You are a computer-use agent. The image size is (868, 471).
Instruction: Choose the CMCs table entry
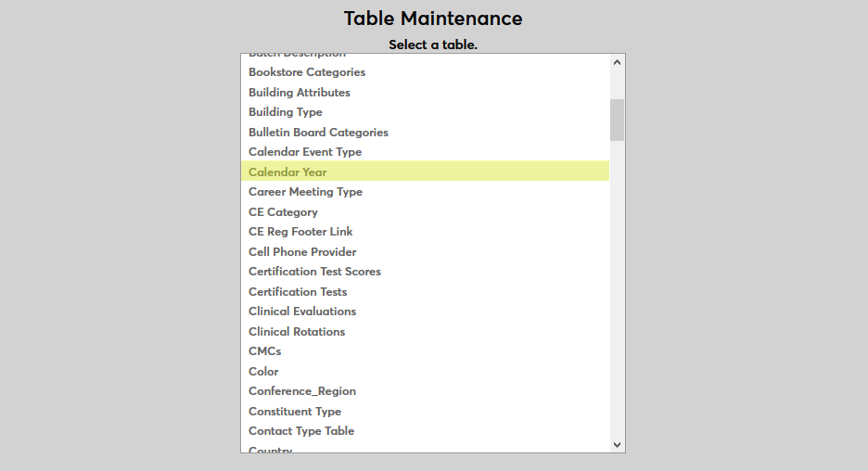click(264, 351)
